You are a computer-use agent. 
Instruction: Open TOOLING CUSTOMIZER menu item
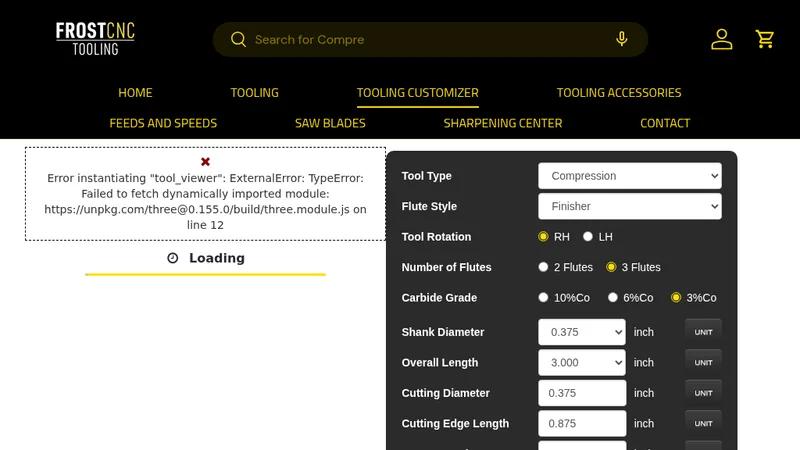point(417,93)
